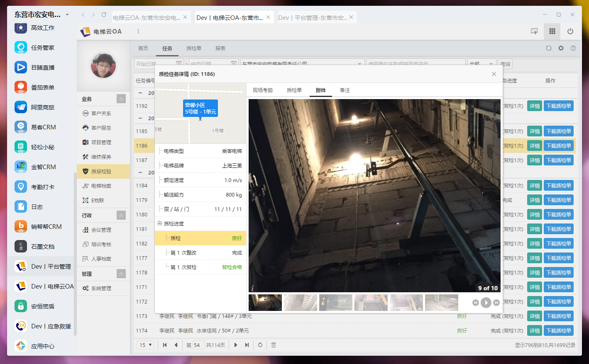Open 销帮帮CRM app icon

coord(21,227)
